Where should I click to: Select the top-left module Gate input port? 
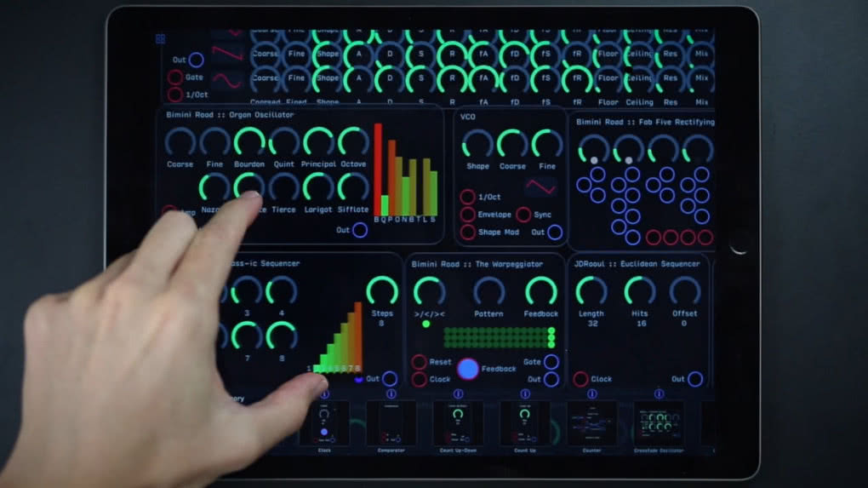tap(175, 78)
